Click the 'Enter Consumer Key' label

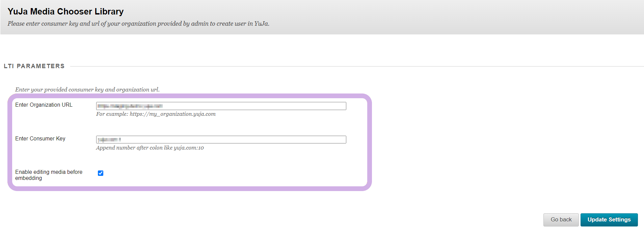(40, 139)
